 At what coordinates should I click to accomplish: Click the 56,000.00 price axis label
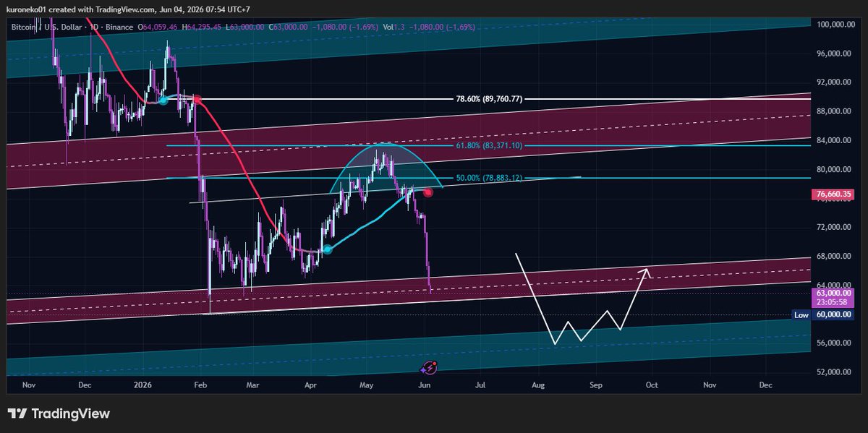tap(834, 343)
